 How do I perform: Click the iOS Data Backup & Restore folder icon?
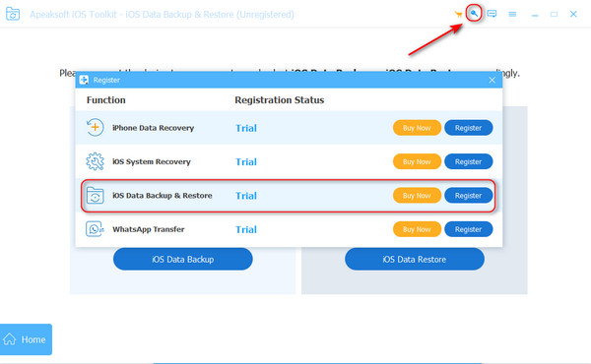click(x=95, y=196)
